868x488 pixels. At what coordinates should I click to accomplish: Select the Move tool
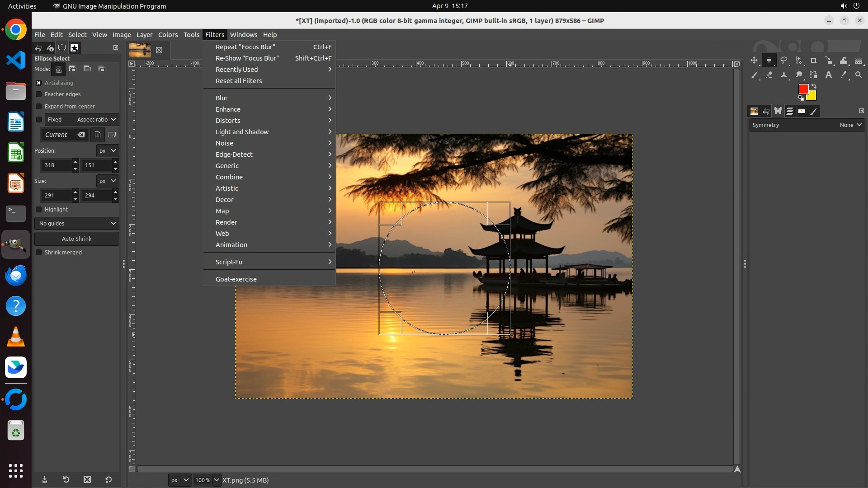754,61
